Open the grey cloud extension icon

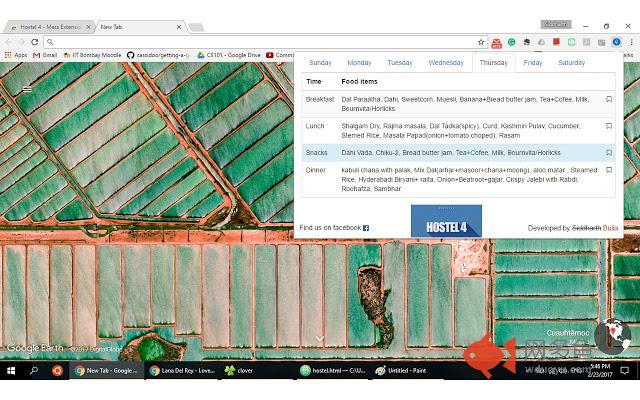(x=541, y=42)
